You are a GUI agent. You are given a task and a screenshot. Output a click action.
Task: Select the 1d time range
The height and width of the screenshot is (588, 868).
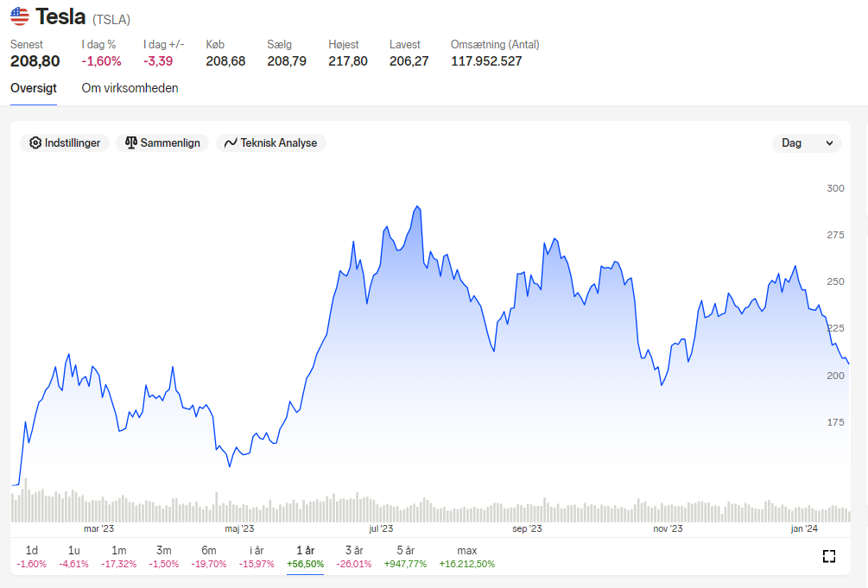(x=32, y=557)
